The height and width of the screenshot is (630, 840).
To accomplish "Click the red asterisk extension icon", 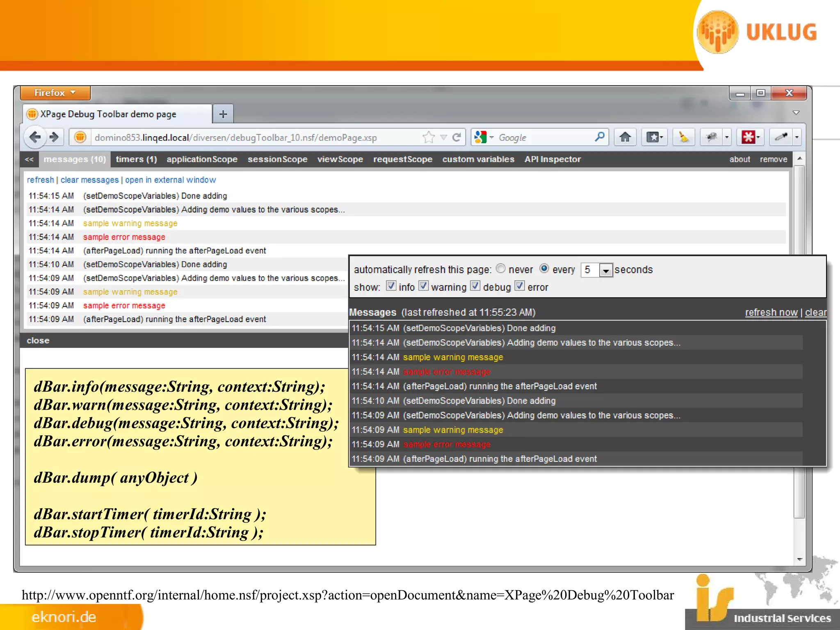I will tap(748, 137).
